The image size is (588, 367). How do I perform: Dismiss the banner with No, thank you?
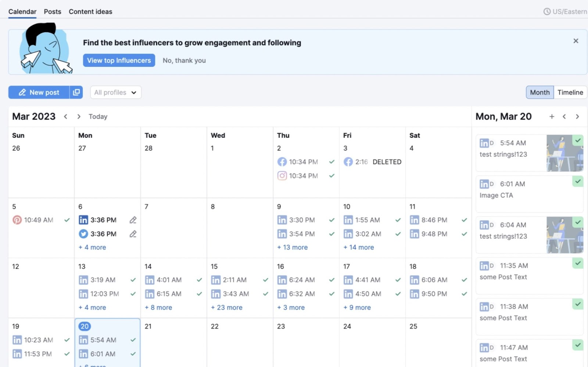coord(184,60)
